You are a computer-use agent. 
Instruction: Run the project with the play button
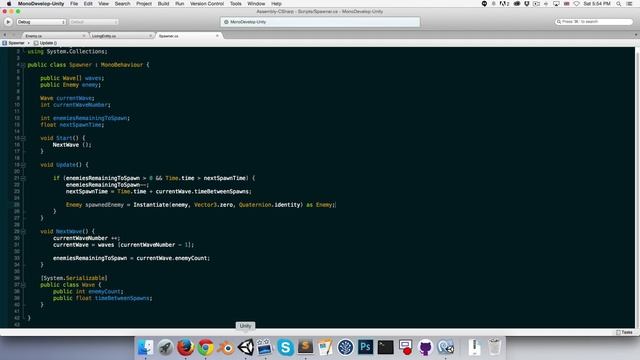(x=8, y=22)
